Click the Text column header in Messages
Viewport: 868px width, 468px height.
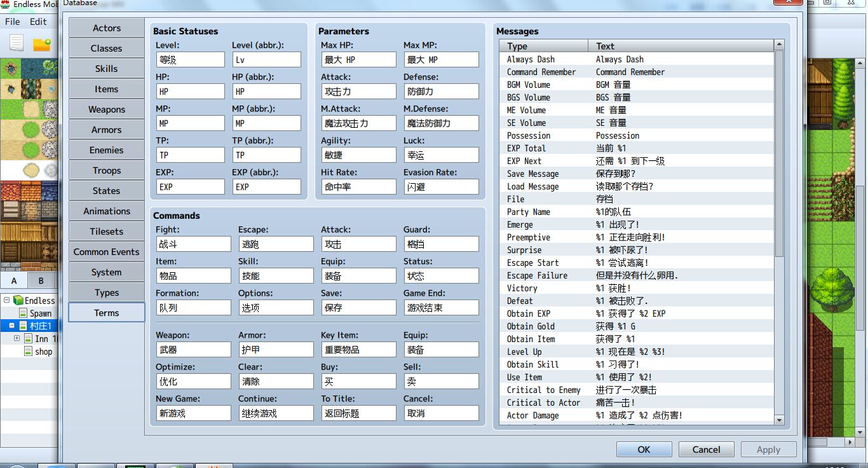pos(681,46)
